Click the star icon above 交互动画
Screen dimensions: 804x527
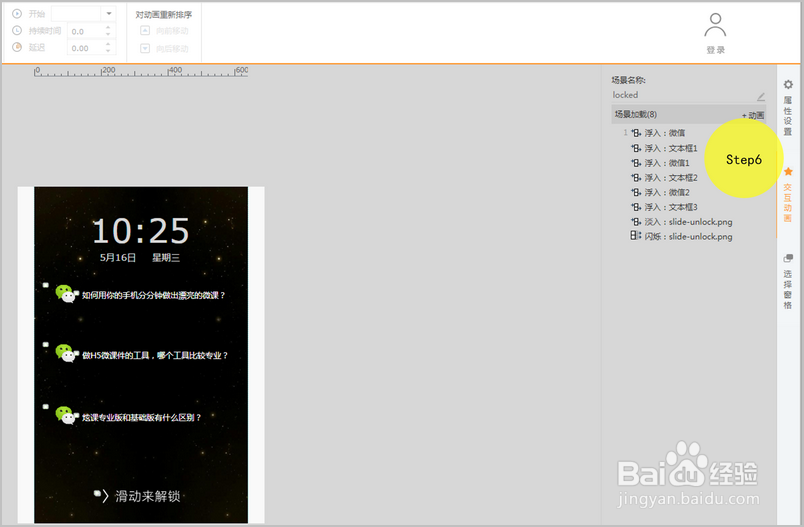click(788, 171)
